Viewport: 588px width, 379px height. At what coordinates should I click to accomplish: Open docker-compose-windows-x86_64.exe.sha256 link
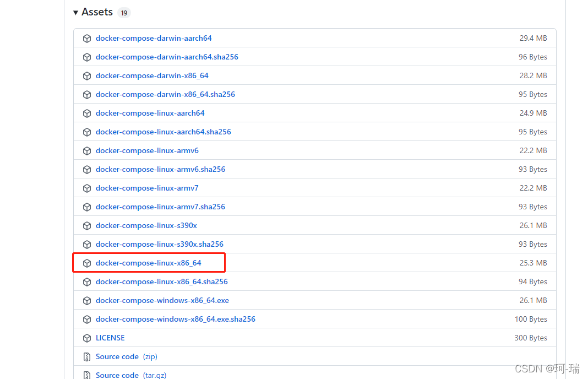(x=176, y=320)
